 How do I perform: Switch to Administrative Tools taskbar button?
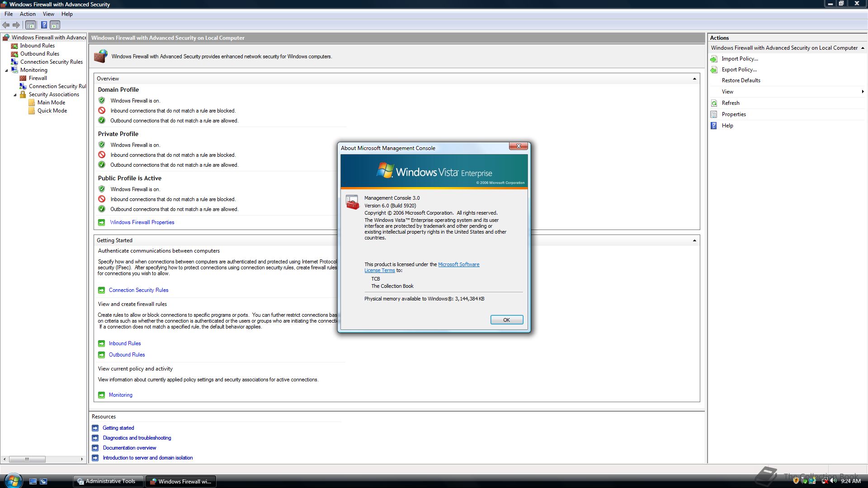pos(108,481)
